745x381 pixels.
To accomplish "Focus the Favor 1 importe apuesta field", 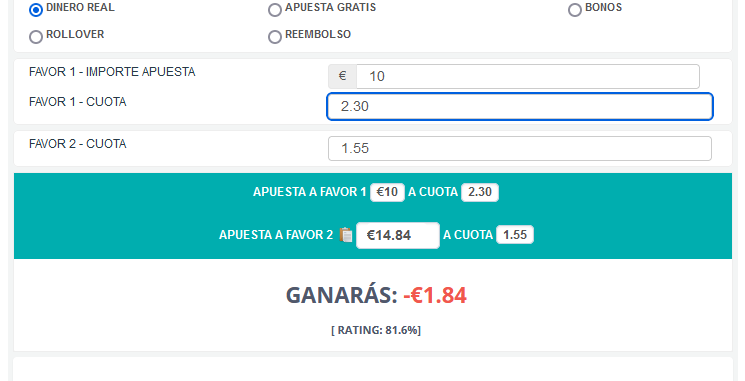I will pos(528,76).
